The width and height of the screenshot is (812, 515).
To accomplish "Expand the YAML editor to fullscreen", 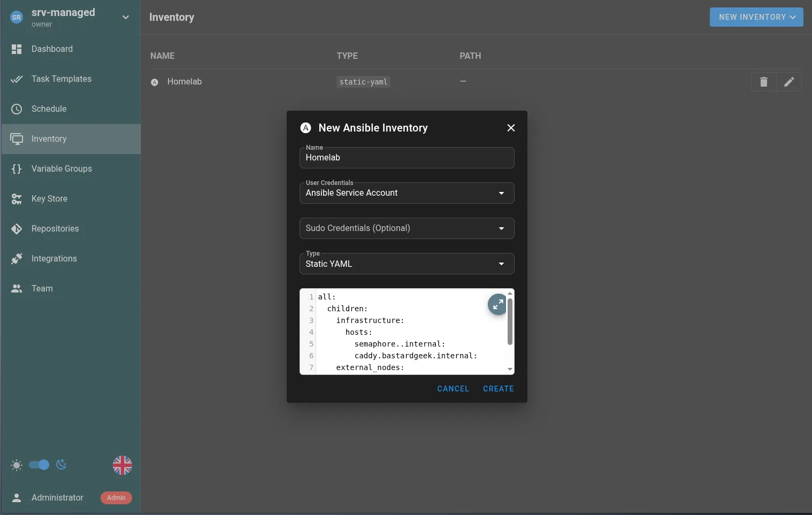I will (497, 304).
